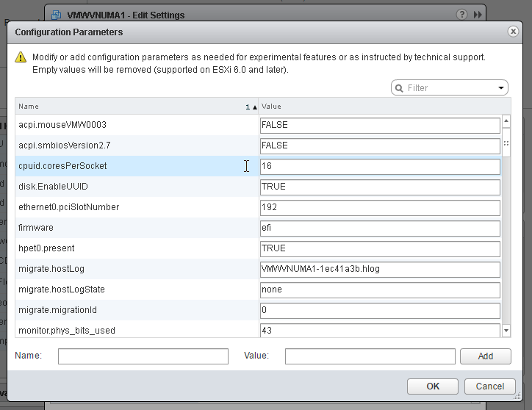Sort by the Name column header

[132, 107]
